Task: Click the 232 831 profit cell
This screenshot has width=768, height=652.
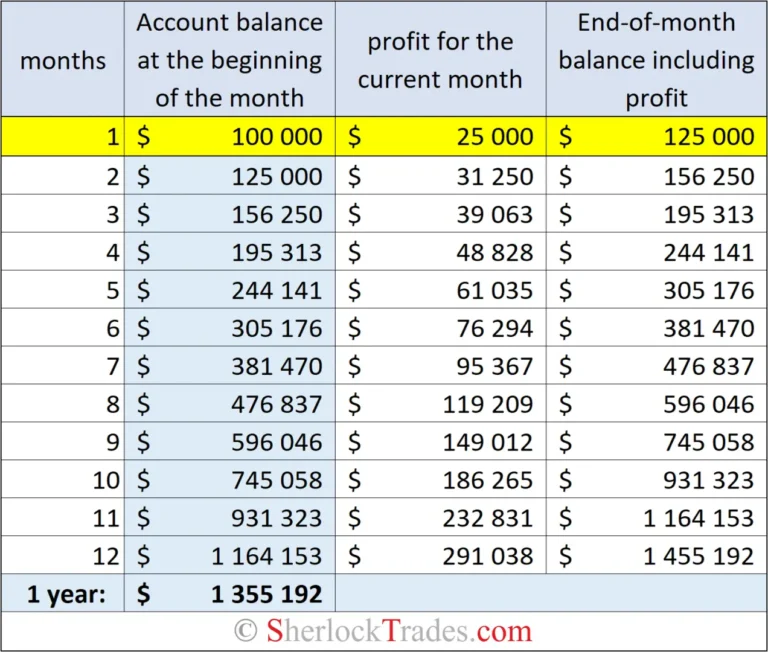Action: pyautogui.click(x=488, y=518)
